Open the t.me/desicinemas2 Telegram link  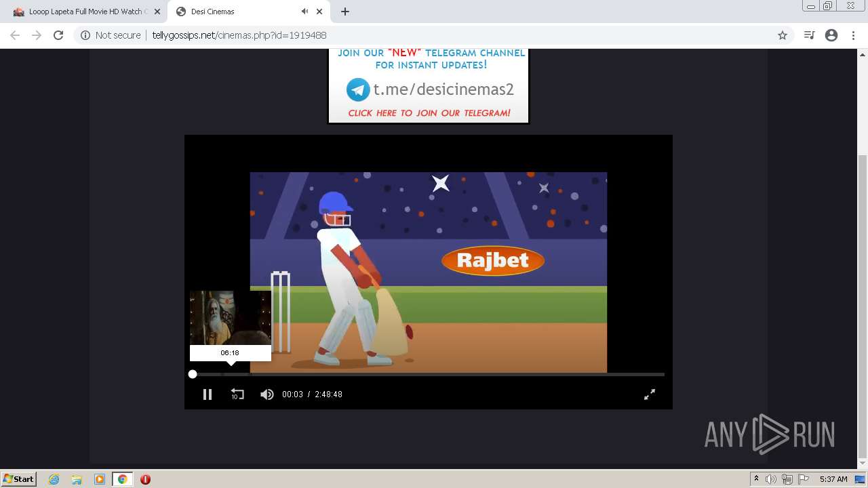[443, 89]
